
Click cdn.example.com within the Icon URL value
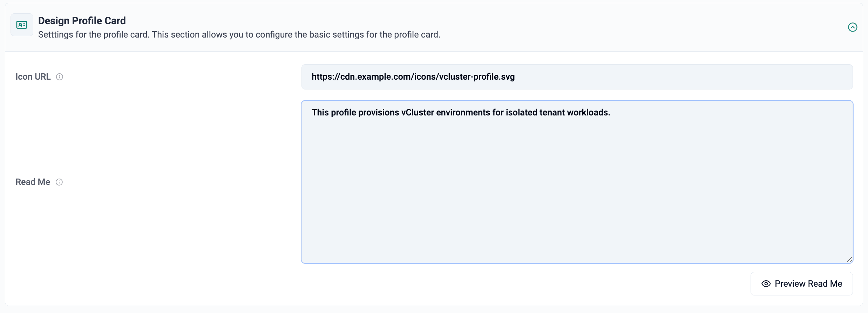[376, 77]
